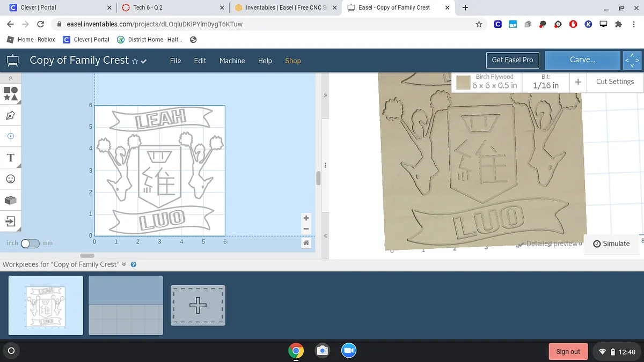This screenshot has width=644, height=362.
Task: Click the Get Easel Pro button
Action: click(x=512, y=60)
